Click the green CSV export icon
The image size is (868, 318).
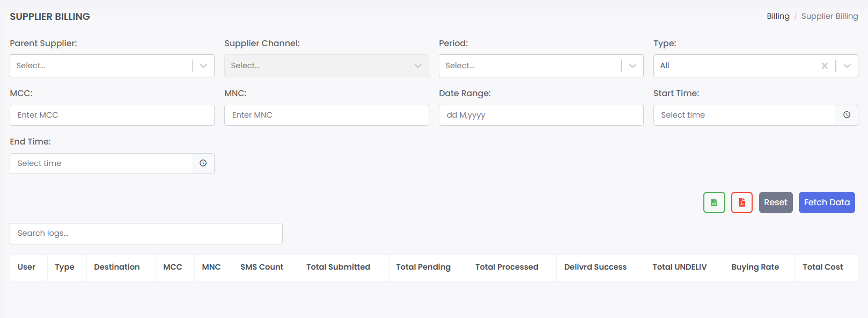point(714,203)
